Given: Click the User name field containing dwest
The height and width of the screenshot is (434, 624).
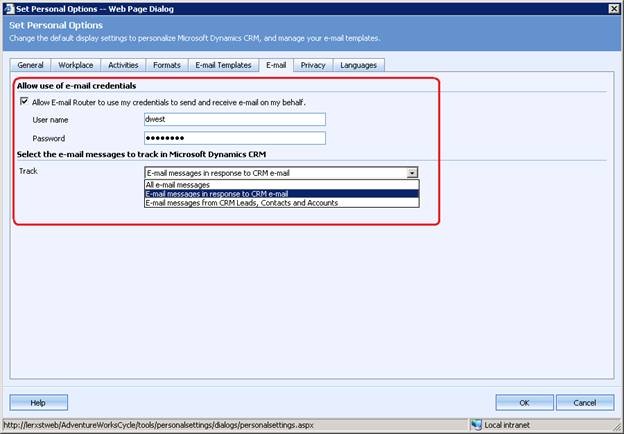Looking at the screenshot, I should [x=235, y=119].
